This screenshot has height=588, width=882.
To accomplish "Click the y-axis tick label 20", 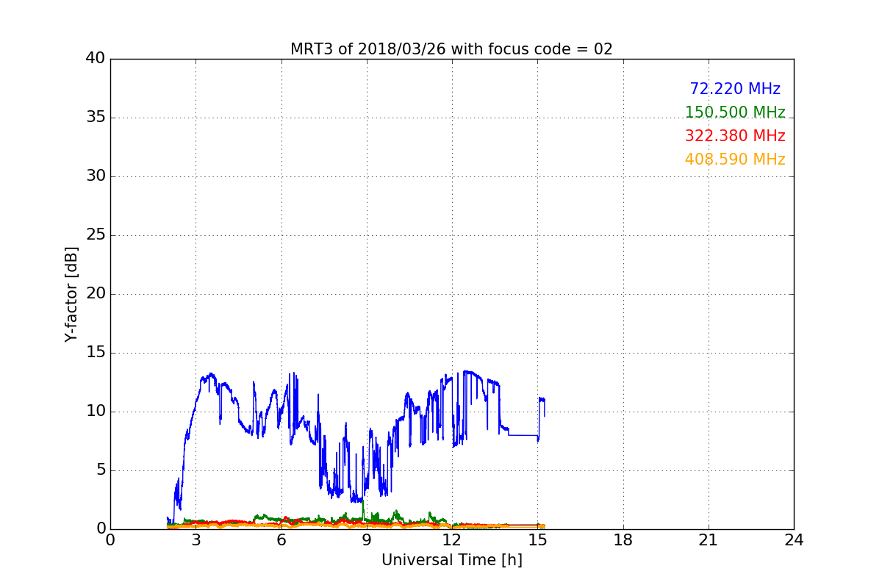I will [x=96, y=294].
